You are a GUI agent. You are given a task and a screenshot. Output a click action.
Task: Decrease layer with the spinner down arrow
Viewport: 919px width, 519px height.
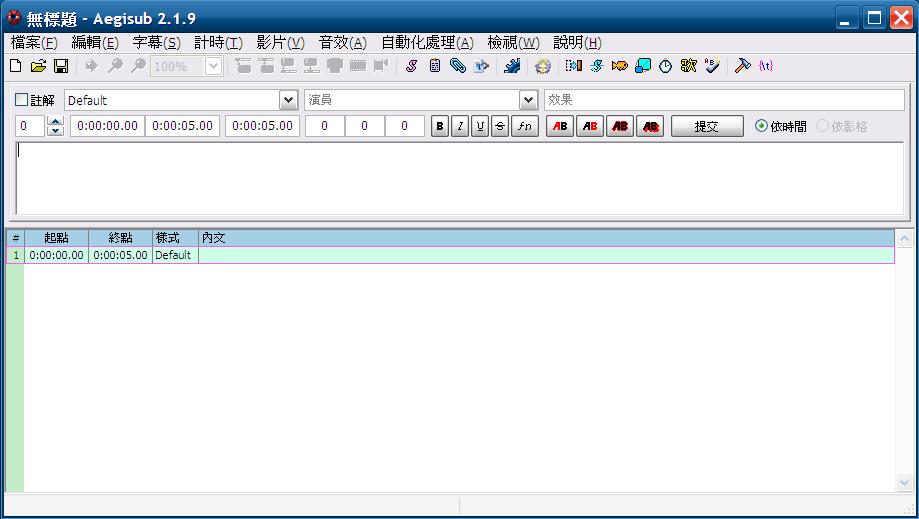[x=55, y=131]
